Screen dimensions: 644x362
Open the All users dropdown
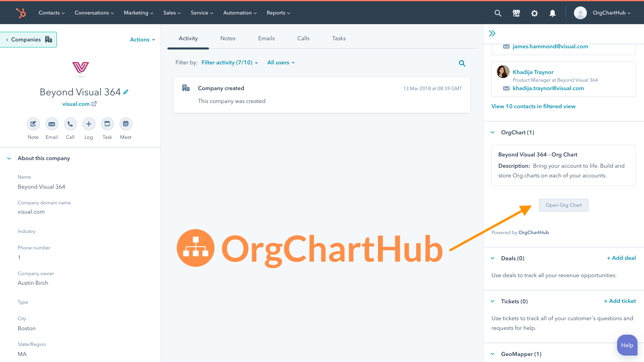pyautogui.click(x=281, y=62)
